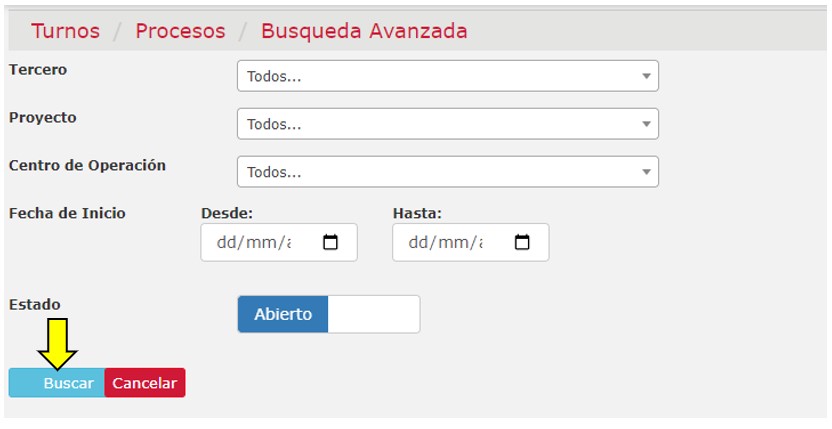The image size is (832, 429).
Task: Click the Estado label
Action: point(34,304)
